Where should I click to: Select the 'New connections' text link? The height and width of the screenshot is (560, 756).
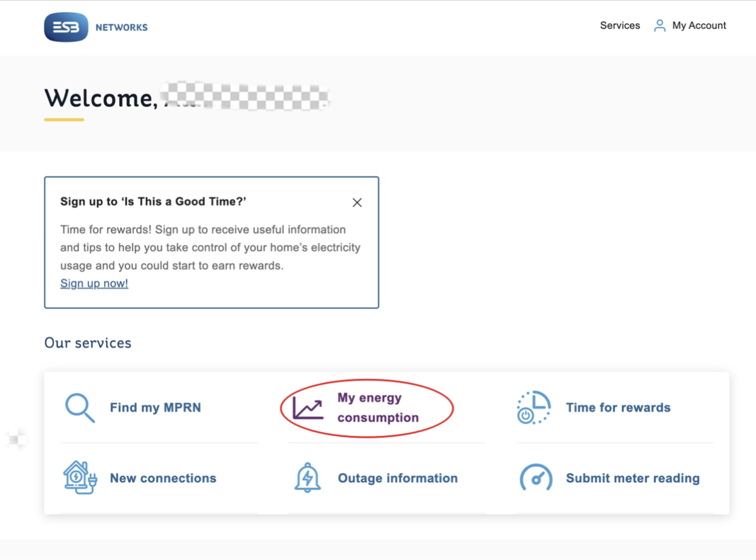pyautogui.click(x=163, y=478)
